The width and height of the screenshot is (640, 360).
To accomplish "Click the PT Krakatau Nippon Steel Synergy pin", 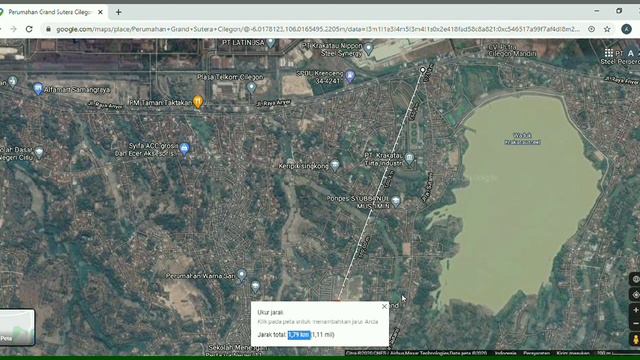I will (368, 49).
